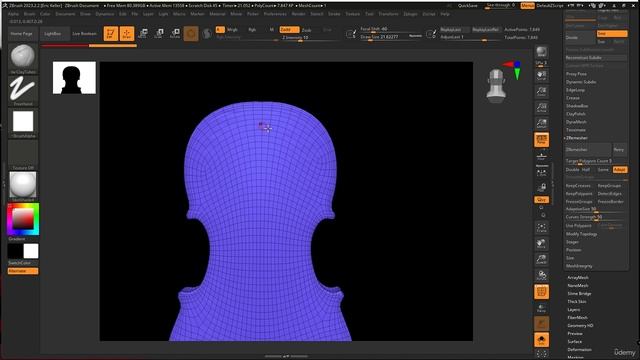Expand the NanoMesh subpalette
This screenshot has width=640, height=360.
tap(578, 286)
